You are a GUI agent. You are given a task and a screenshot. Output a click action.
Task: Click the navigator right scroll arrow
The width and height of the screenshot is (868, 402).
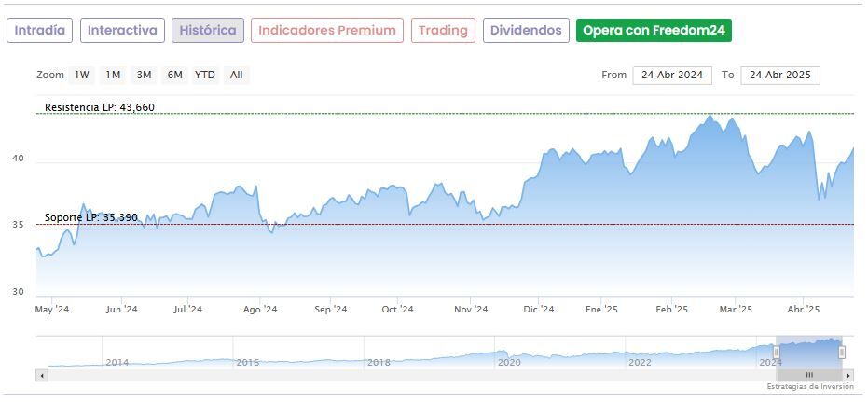(x=848, y=375)
